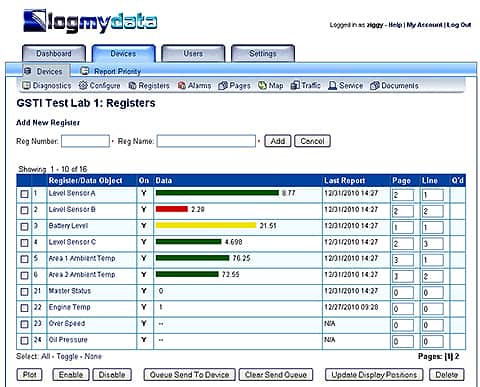Click Clear Send Queue button

[x=276, y=375]
